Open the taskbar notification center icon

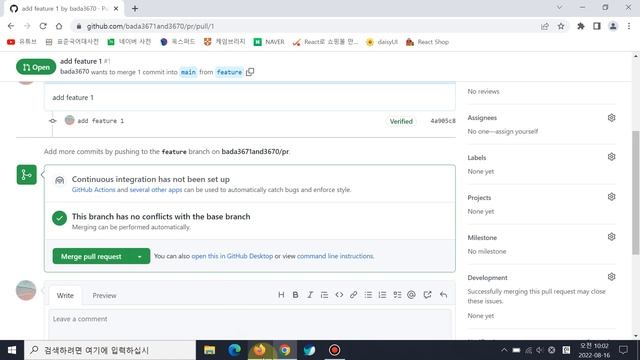point(623,350)
